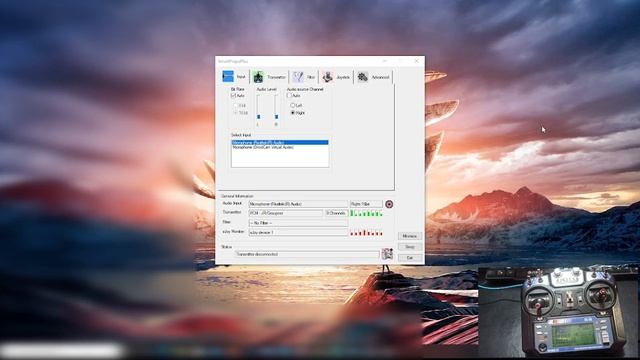Viewport: 640px width, 360px height.
Task: Click the Right/16bit audio info field
Action: 366,204
